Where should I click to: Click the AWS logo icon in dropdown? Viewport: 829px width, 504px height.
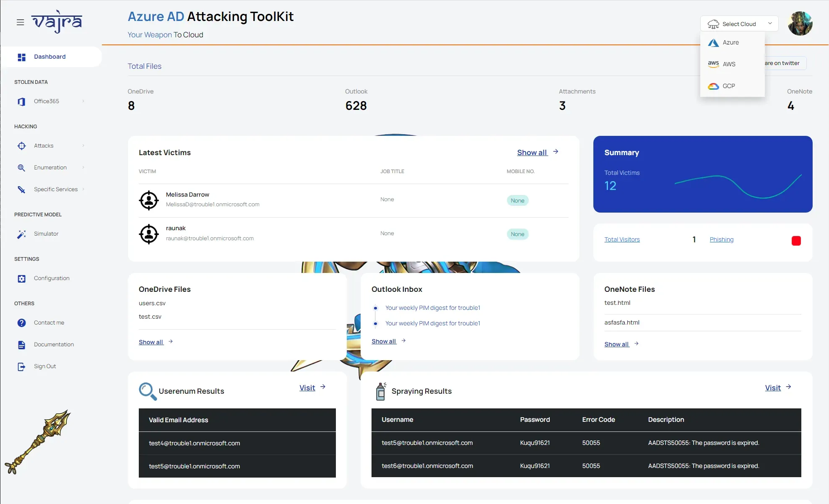[713, 64]
